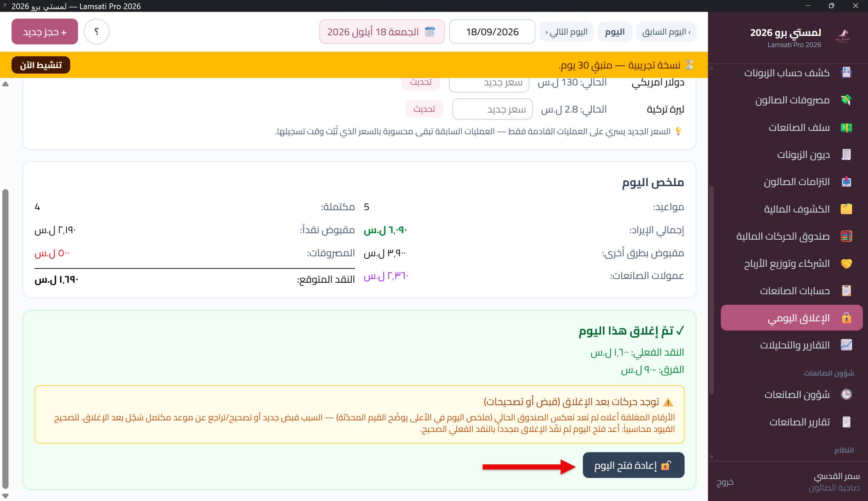The height and width of the screenshot is (501, 868).
Task: Click the staff advances cash icon
Action: pos(846,127)
